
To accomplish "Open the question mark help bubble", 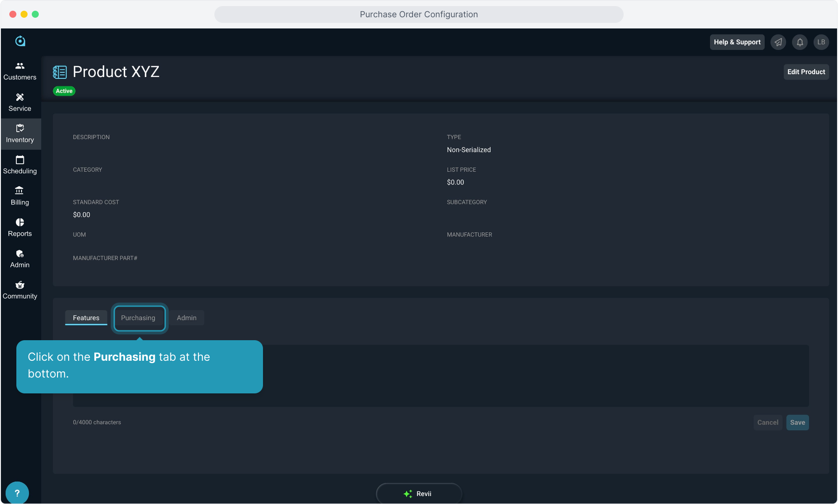I will tap(17, 493).
